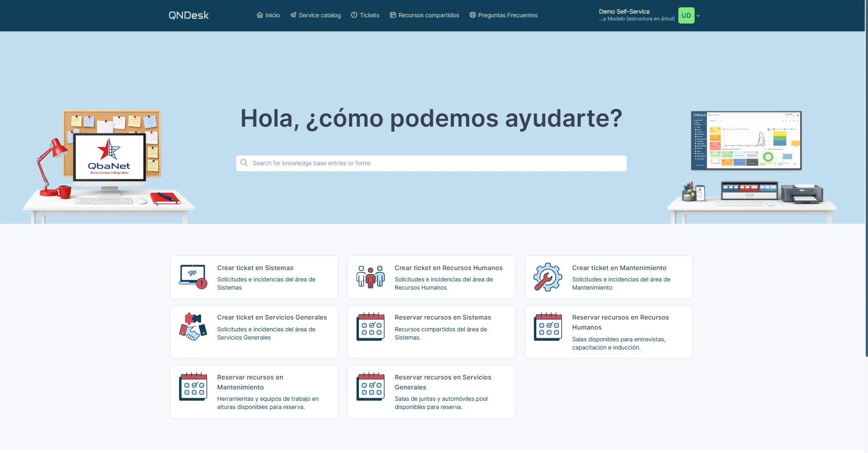Click 'Recursos compartidos del área de Sistemas' text
The image size is (868, 453).
pos(441,334)
